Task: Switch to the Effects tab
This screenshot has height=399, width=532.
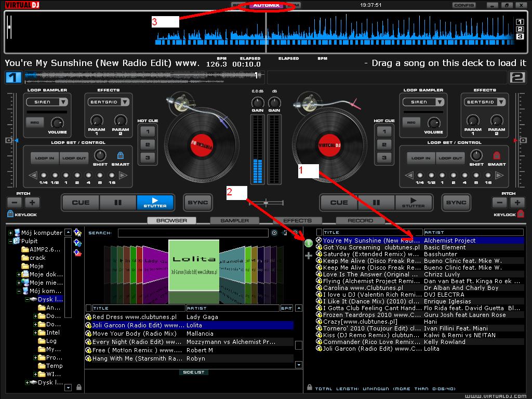Action: (297, 220)
